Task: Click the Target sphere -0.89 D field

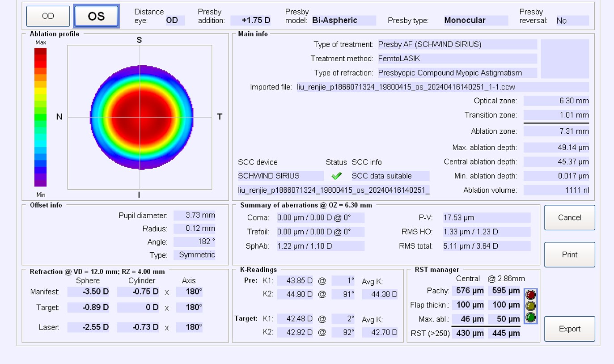Action: (x=88, y=308)
